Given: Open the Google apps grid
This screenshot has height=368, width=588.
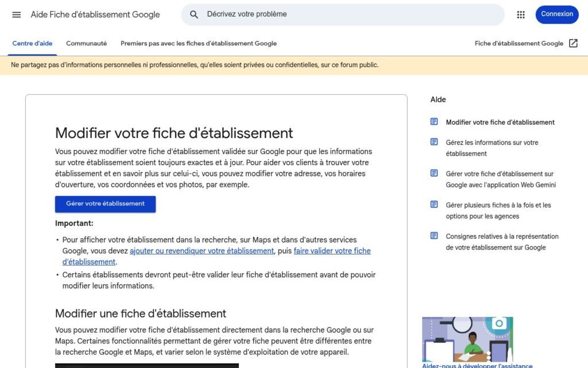Looking at the screenshot, I should pos(521,14).
